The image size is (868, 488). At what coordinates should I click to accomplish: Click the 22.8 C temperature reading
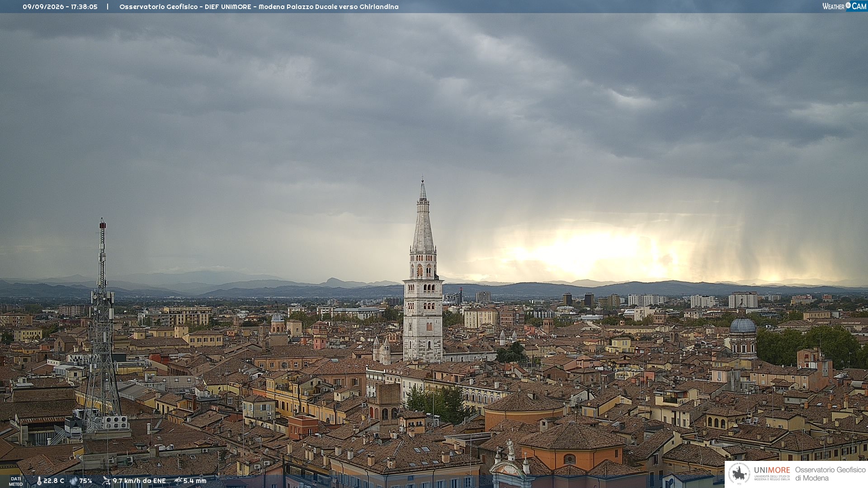pos(54,481)
